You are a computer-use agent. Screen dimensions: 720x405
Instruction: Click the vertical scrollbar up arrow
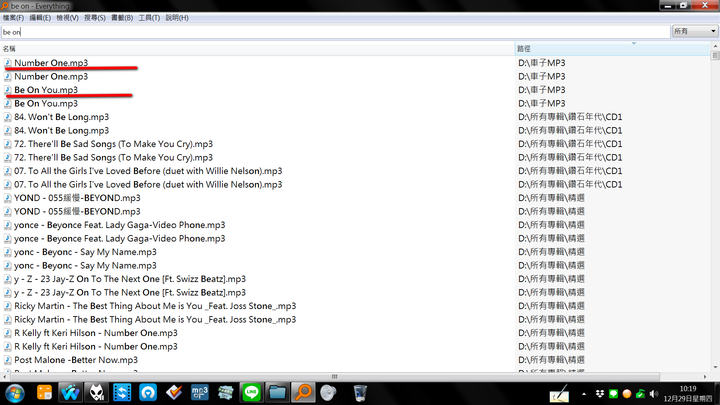point(715,46)
